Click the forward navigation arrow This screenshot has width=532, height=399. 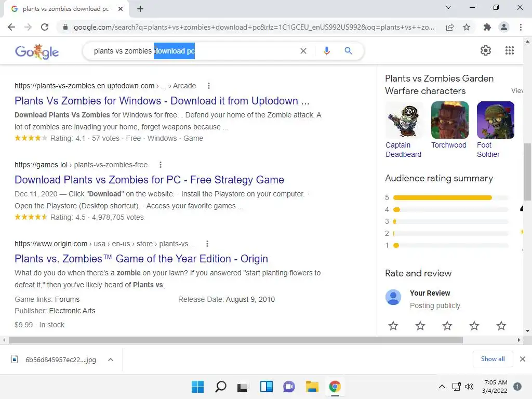click(28, 27)
